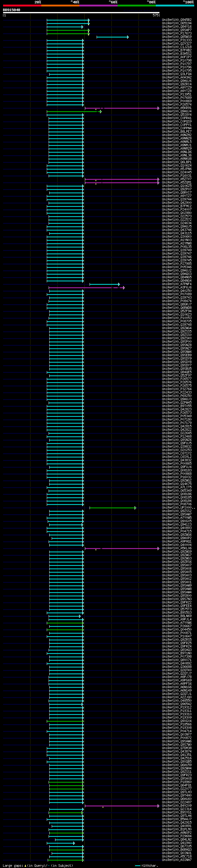
Task: Click label UniRef100_Q9S800
Action: point(172,595)
